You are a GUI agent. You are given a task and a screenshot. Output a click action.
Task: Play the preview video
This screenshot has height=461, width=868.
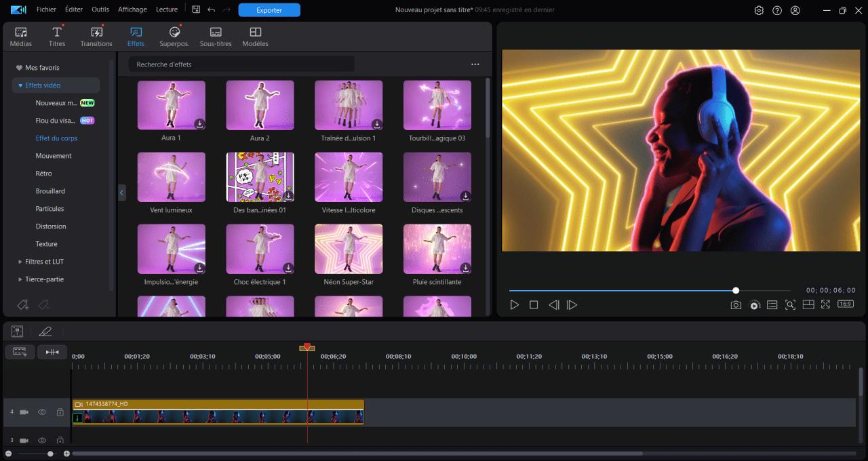(514, 305)
